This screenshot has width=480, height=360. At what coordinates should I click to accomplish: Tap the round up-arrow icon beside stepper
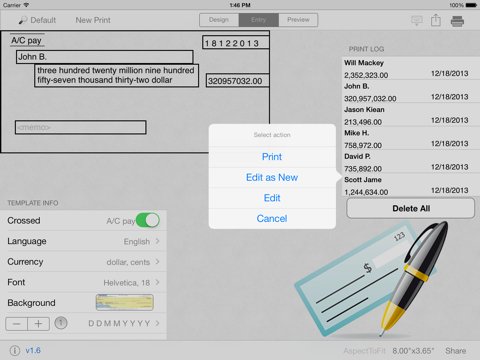61,323
